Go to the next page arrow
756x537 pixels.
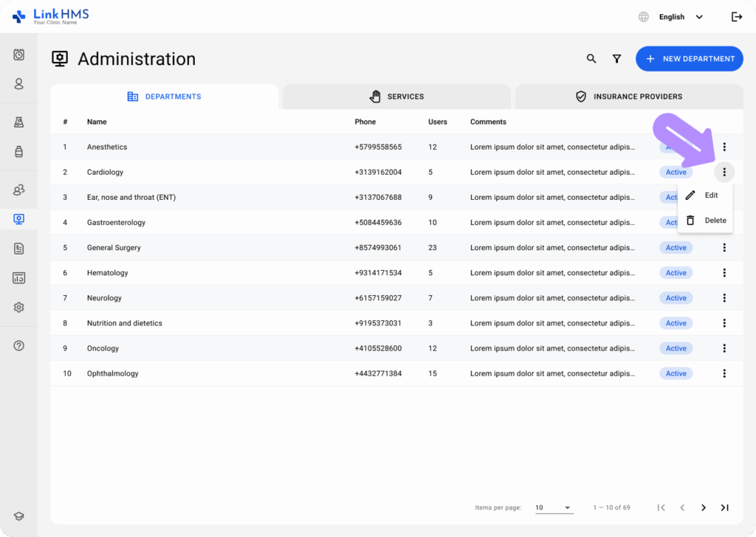click(x=704, y=507)
